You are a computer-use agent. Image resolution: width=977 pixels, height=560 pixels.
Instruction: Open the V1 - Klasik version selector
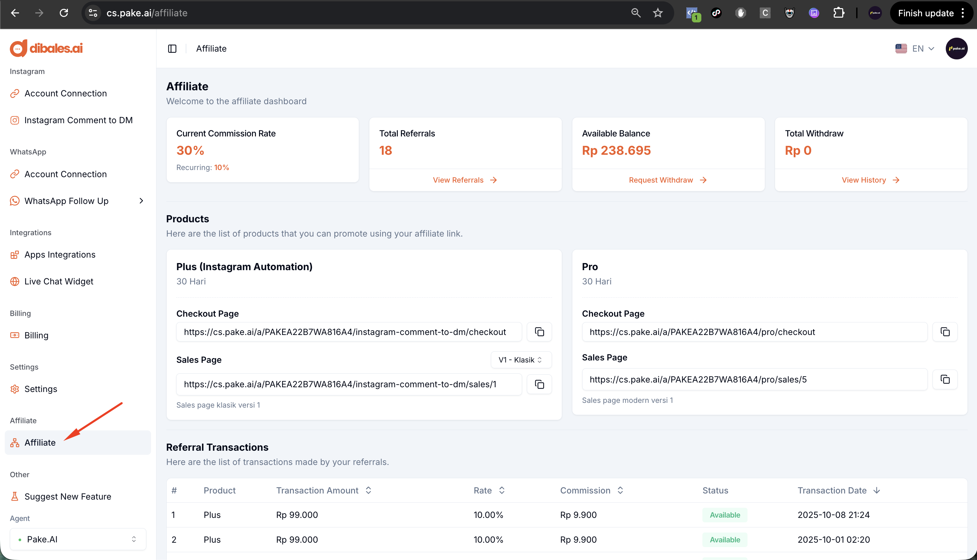520,360
